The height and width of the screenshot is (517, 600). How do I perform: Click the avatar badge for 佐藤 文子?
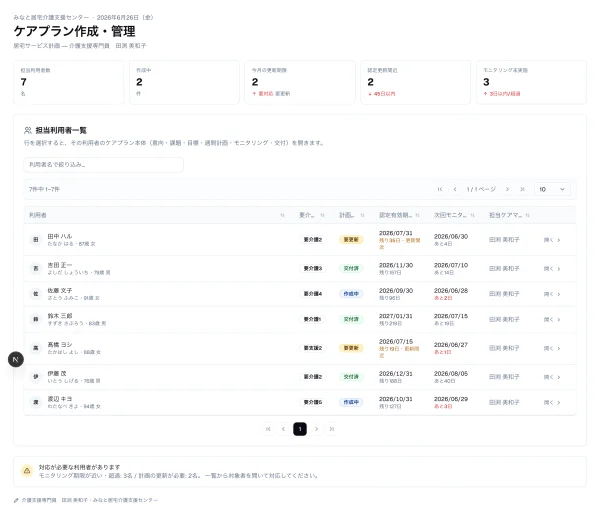36,294
